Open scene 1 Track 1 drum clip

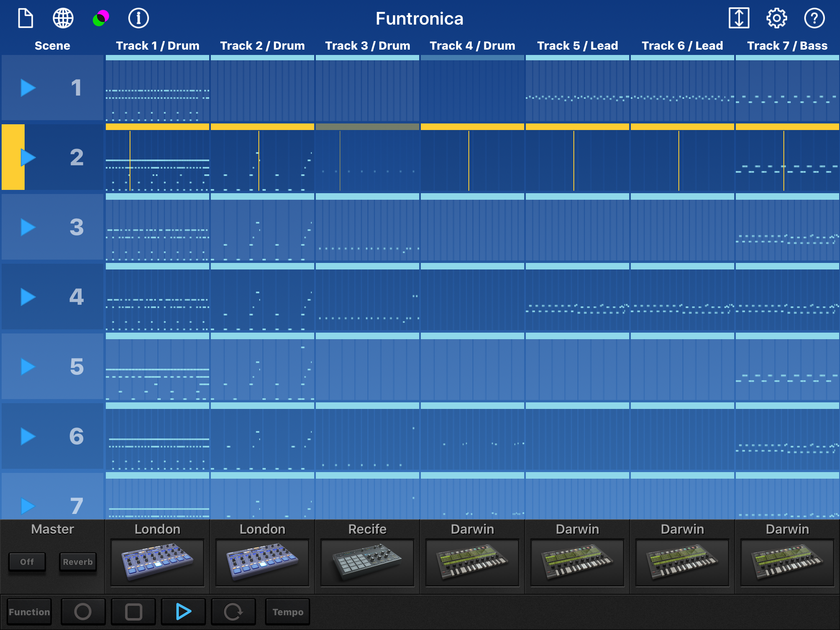coord(157,88)
